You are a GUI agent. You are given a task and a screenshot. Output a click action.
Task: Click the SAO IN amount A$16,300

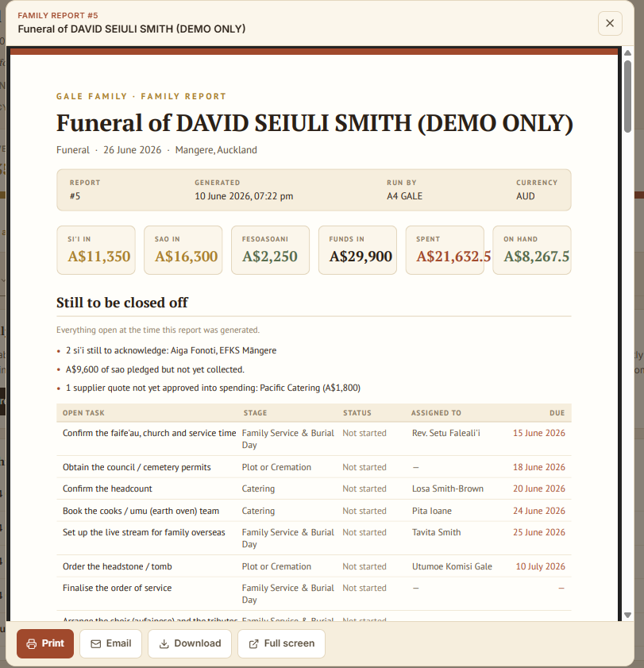[x=186, y=257]
